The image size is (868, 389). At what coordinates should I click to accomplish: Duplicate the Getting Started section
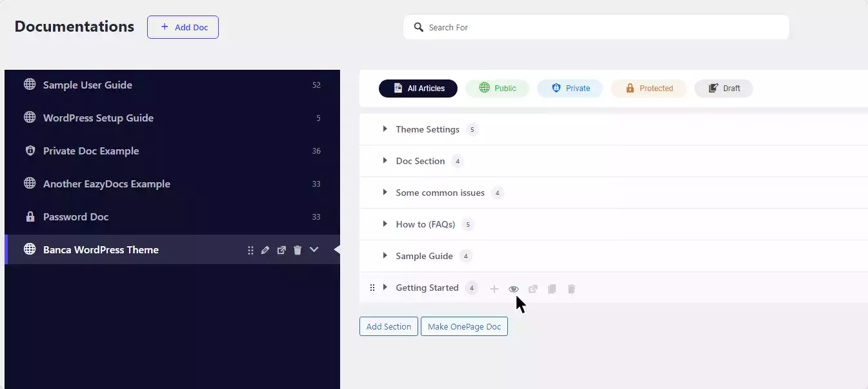tap(552, 289)
